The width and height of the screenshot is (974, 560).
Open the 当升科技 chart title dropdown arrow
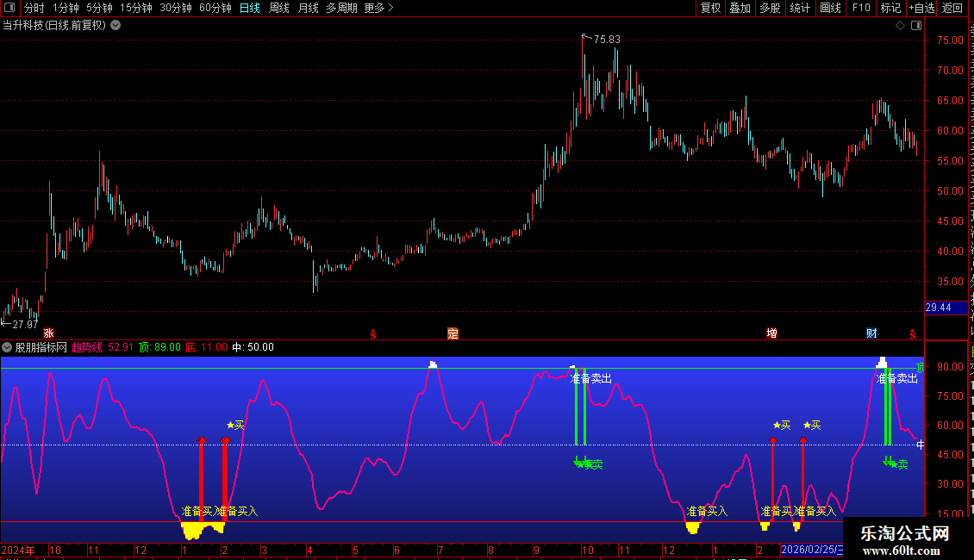tap(116, 25)
